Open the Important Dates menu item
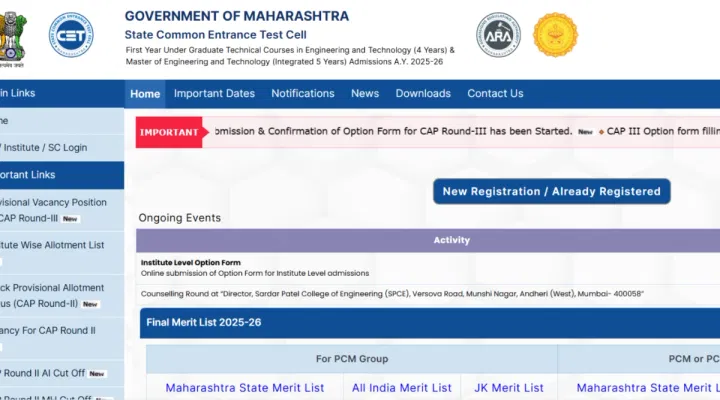Viewport: 720px width, 400px height. (214, 94)
